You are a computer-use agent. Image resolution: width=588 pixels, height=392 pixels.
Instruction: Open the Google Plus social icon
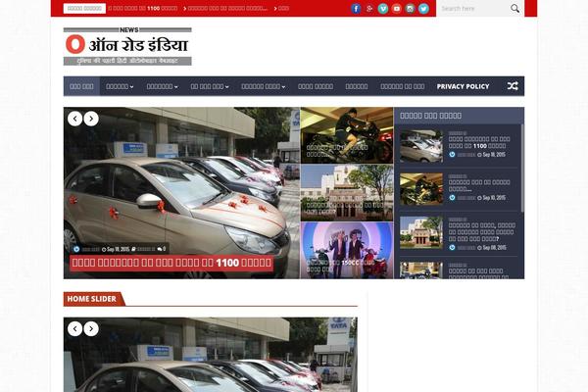tap(369, 8)
